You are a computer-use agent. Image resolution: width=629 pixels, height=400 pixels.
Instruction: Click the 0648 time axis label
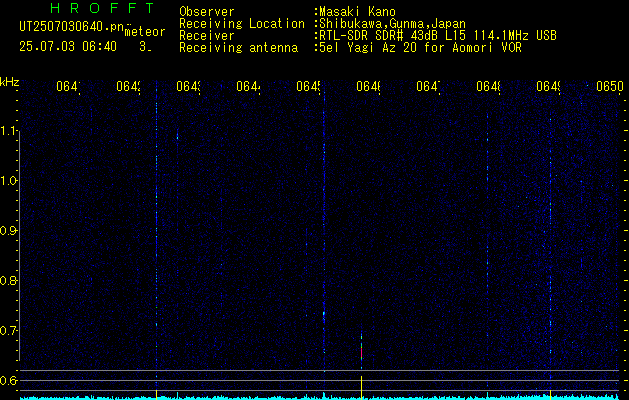click(x=488, y=86)
